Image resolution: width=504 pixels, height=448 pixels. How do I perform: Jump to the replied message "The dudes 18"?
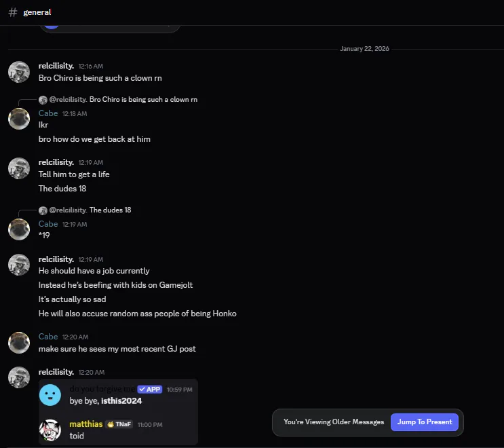coord(110,210)
